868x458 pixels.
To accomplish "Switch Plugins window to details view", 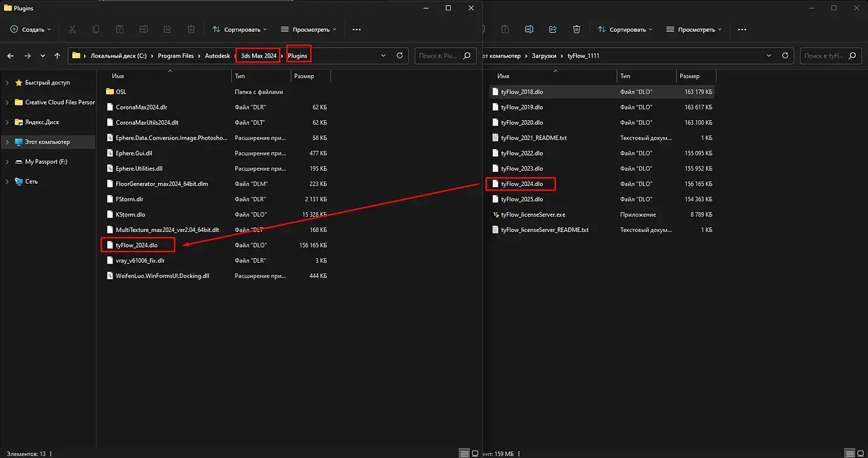I will click(x=464, y=453).
